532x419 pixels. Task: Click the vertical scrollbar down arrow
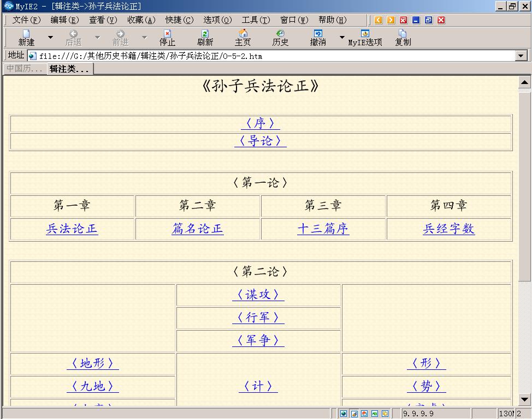pos(524,399)
